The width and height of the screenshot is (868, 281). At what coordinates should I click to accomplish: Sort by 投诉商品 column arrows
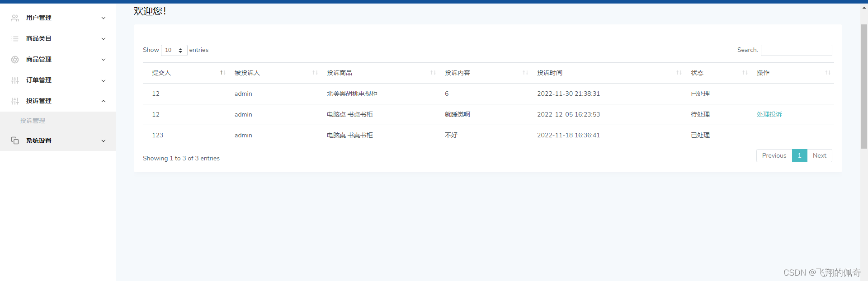433,73
